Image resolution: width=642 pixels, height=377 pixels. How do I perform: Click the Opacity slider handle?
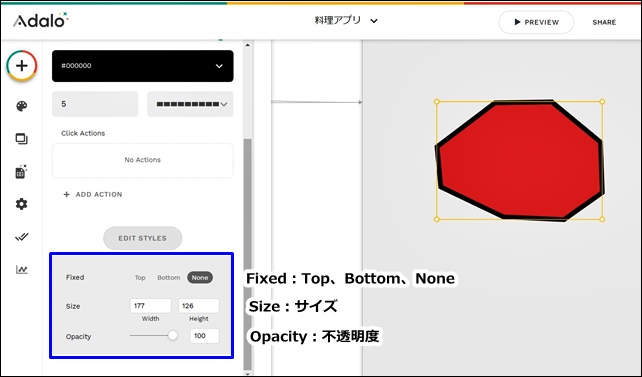coord(173,336)
